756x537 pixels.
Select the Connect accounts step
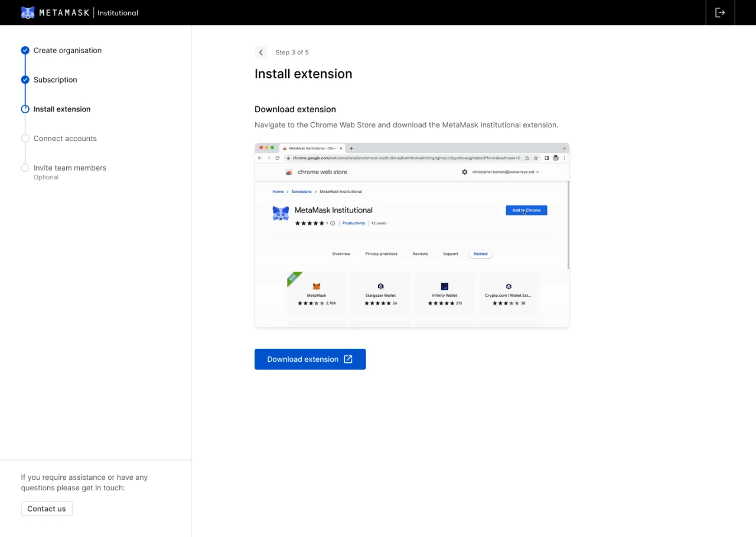pyautogui.click(x=65, y=139)
